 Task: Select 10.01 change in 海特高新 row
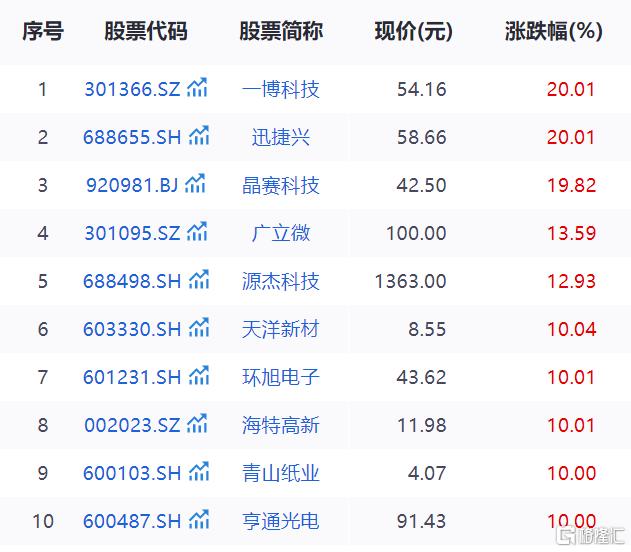[x=571, y=425]
